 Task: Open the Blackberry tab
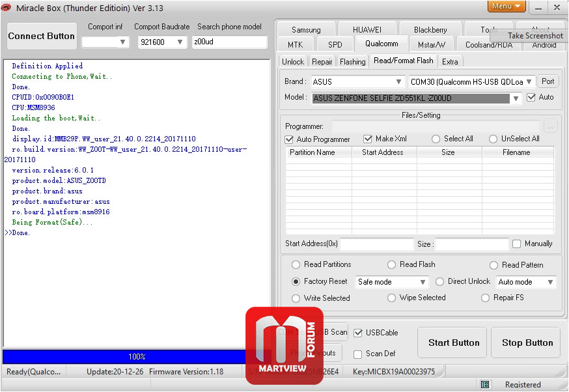point(430,30)
